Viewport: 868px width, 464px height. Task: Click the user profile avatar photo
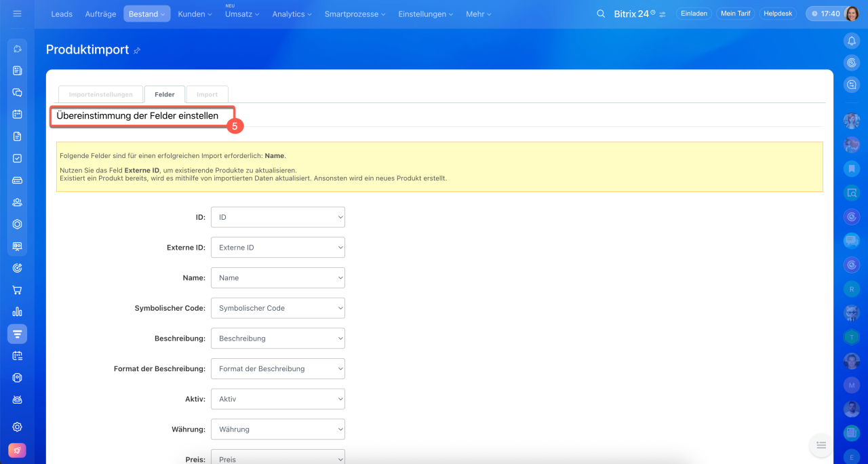tap(852, 14)
